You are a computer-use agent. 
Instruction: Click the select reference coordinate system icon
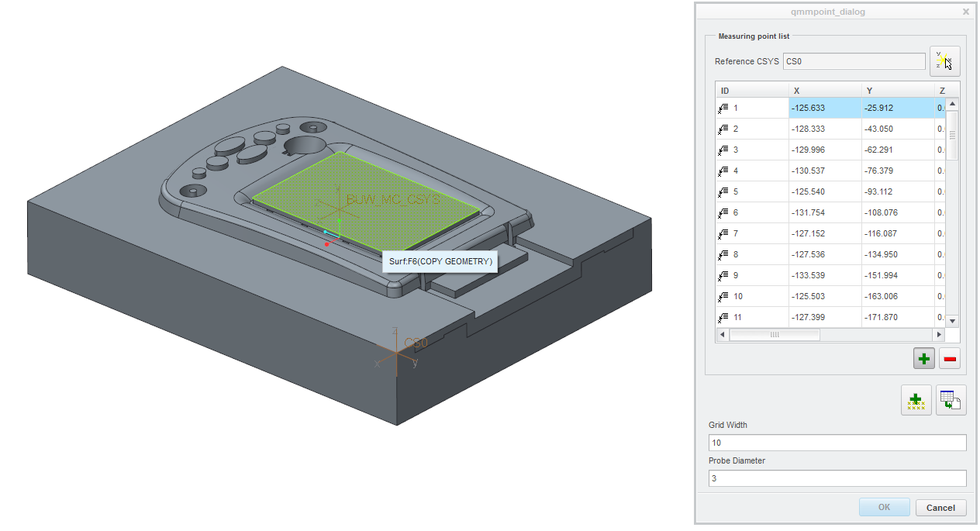944,61
